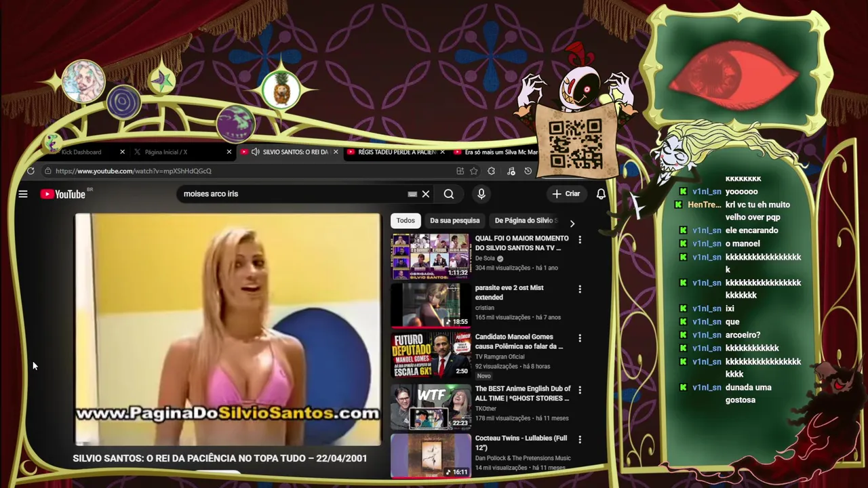Open YouTube notifications bell

tap(601, 194)
